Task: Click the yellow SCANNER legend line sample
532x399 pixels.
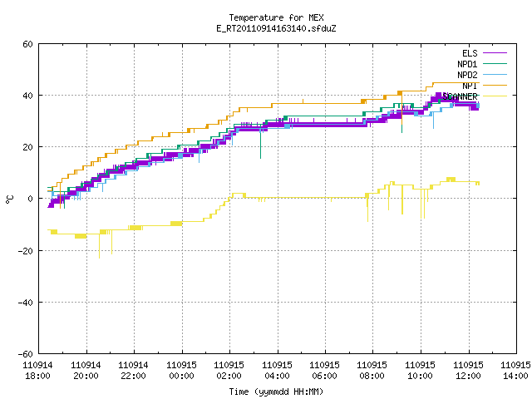Action: pos(495,96)
